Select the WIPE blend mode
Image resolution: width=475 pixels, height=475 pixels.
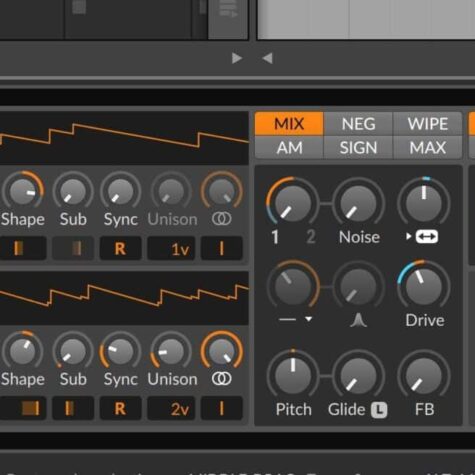(428, 124)
